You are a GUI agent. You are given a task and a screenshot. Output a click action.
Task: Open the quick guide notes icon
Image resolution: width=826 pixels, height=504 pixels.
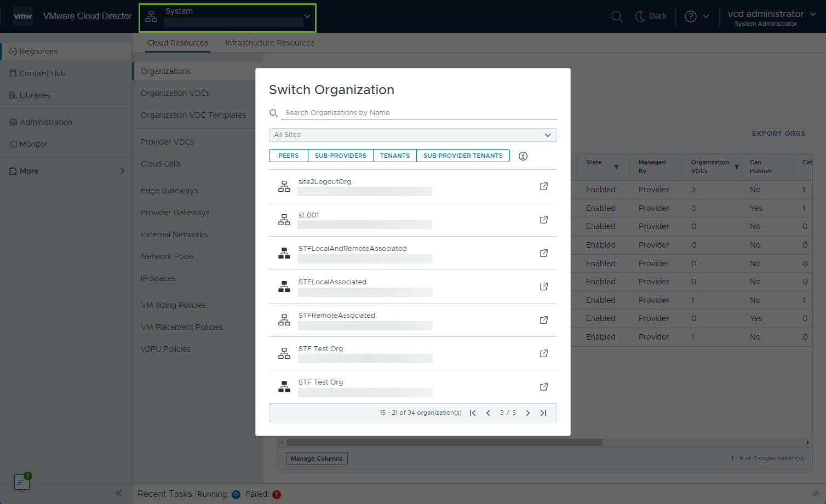click(21, 483)
